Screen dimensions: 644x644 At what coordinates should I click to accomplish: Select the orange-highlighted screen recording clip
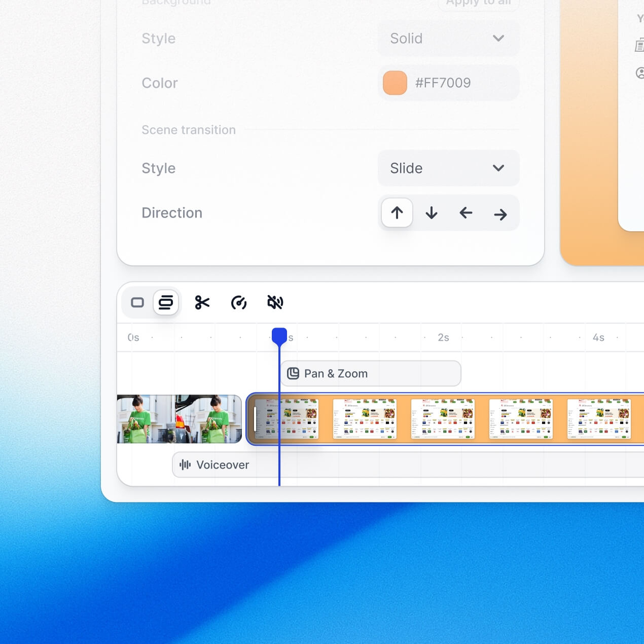pos(445,419)
